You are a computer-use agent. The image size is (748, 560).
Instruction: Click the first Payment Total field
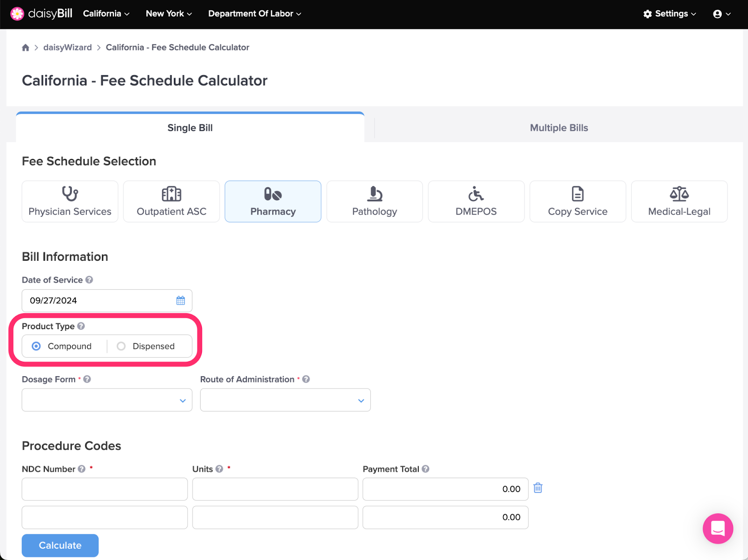[x=446, y=489]
